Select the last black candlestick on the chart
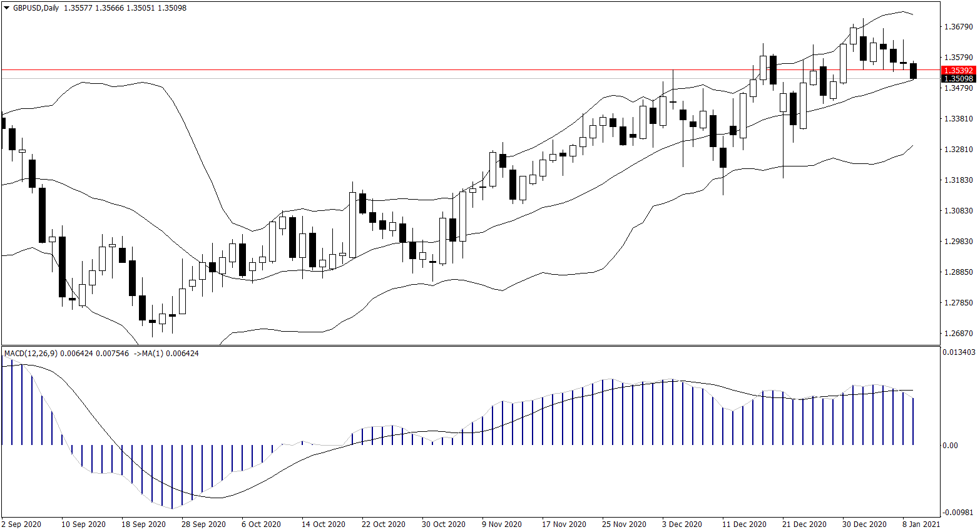This screenshot has width=980, height=532. click(914, 71)
